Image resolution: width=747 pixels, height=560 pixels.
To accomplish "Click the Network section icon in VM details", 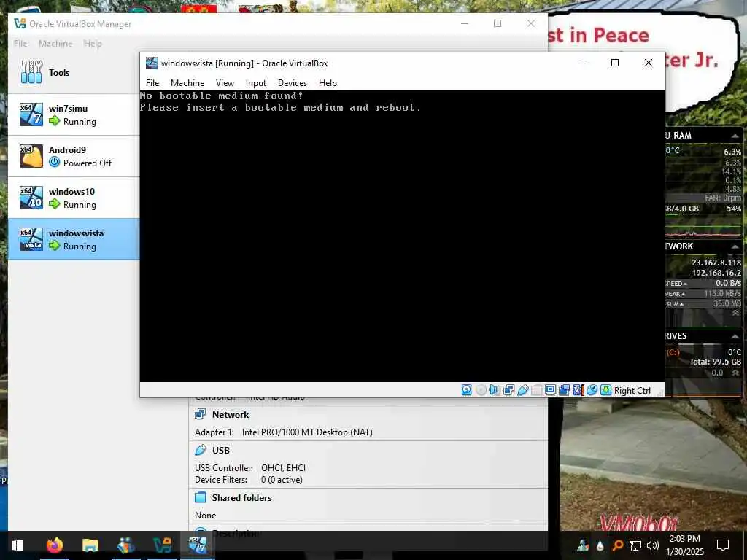I will (x=200, y=414).
